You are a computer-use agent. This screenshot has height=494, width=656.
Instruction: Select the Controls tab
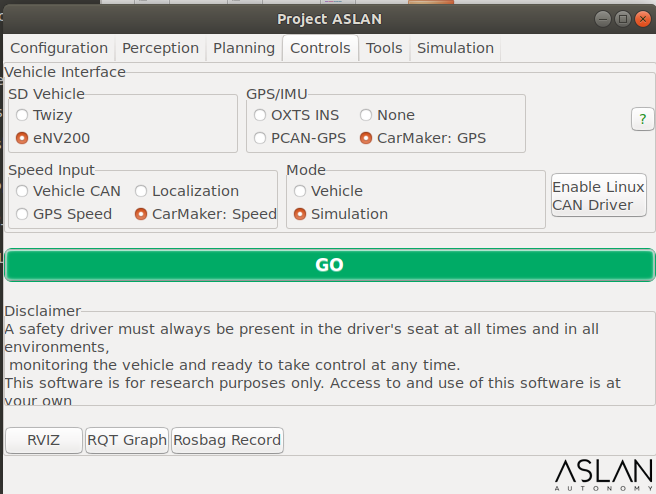click(320, 48)
